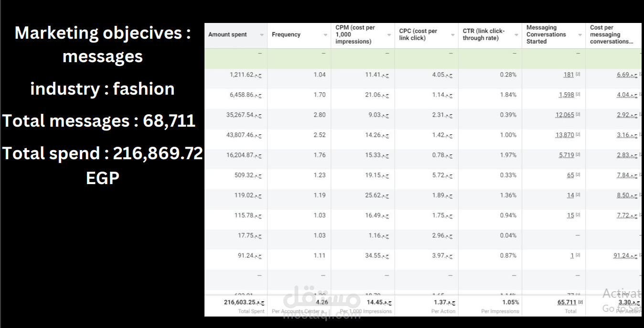Screen dimensions: 644x328
Task: Click CPM (cost per 1,000 impressions) header
Action: pyautogui.click(x=355, y=34)
